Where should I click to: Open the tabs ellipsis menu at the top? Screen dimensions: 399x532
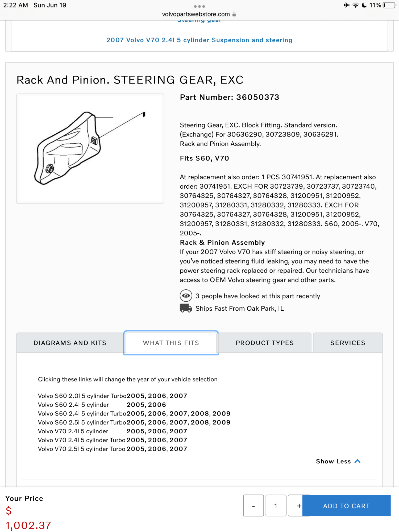(x=199, y=6)
